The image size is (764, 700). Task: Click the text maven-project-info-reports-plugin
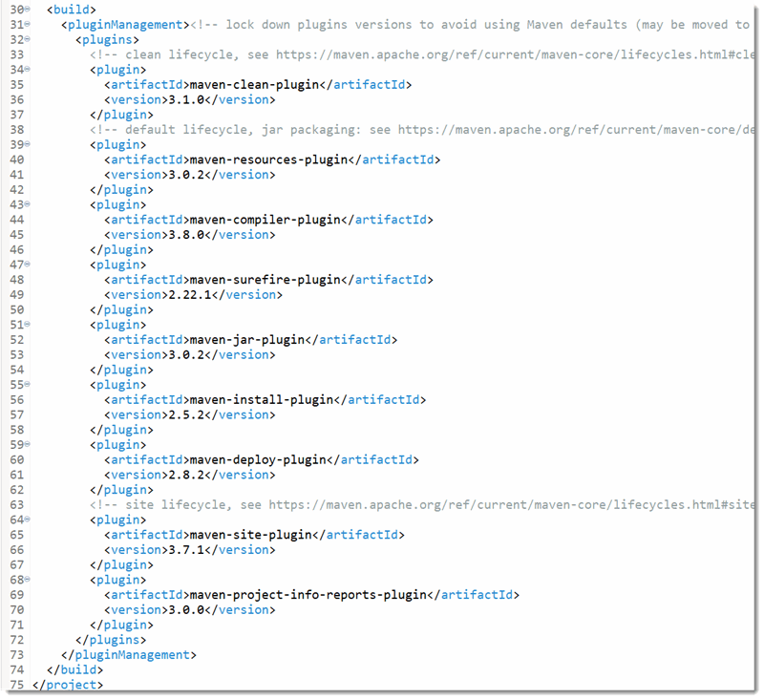point(308,595)
